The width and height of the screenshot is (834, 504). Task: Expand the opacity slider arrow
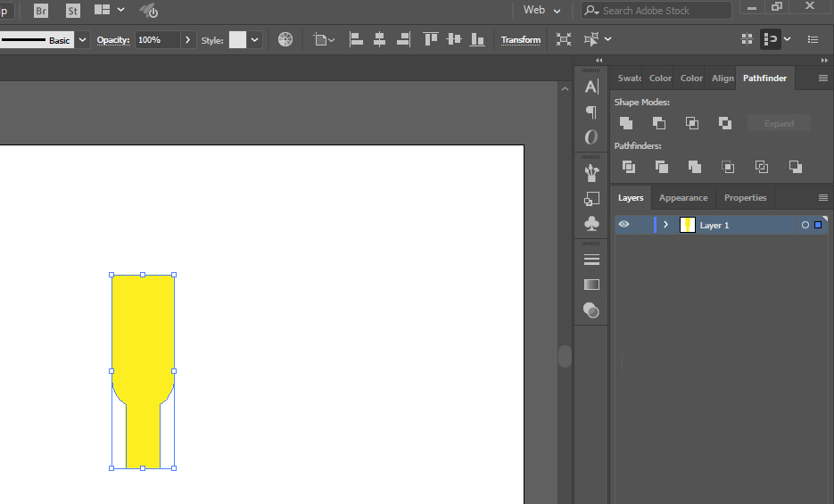click(x=187, y=40)
